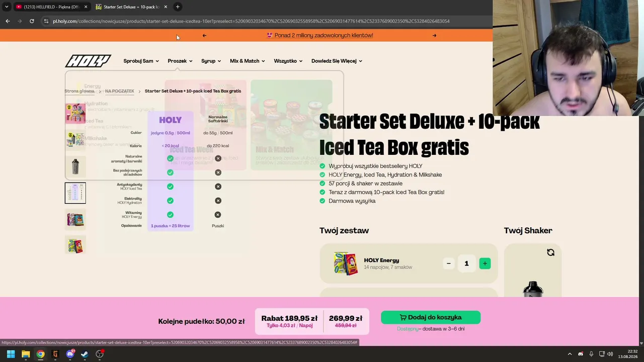Image resolution: width=644 pixels, height=362 pixels.
Task: Select the last product gallery thumbnail
Action: pos(75,245)
